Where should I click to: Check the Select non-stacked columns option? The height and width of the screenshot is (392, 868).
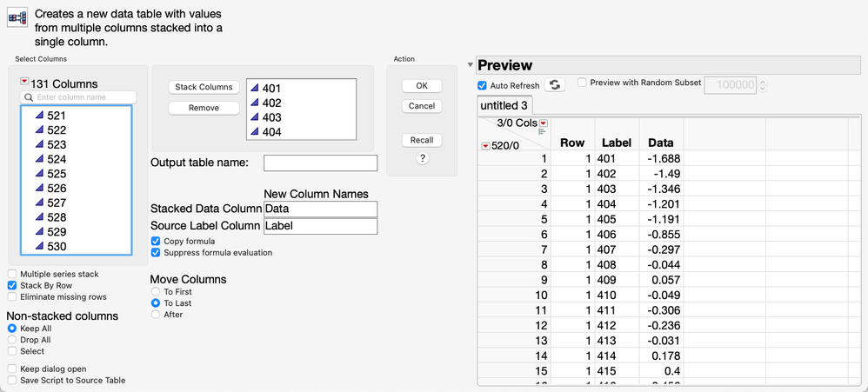pyautogui.click(x=12, y=351)
